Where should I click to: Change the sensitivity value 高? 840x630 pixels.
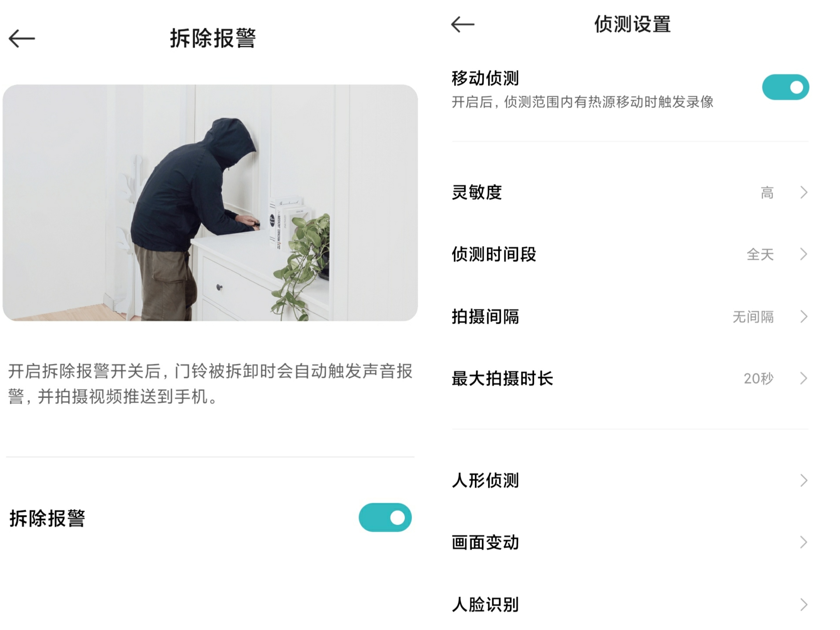767,193
